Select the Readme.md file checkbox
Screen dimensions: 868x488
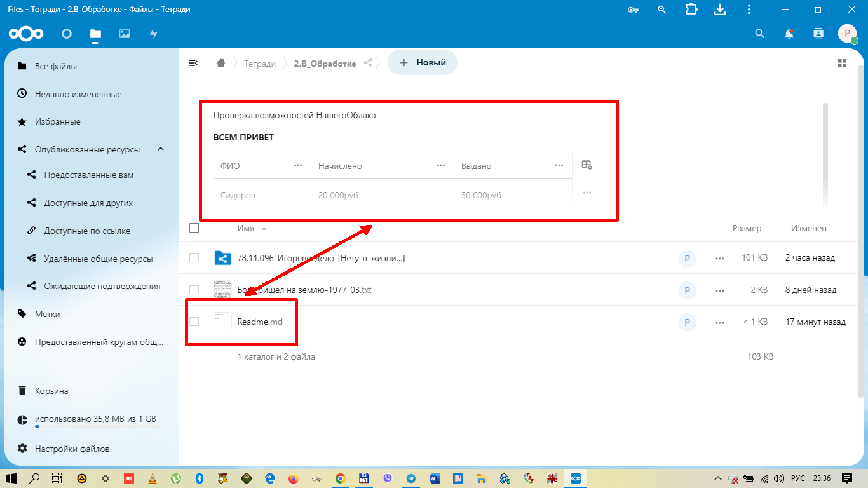tap(194, 322)
